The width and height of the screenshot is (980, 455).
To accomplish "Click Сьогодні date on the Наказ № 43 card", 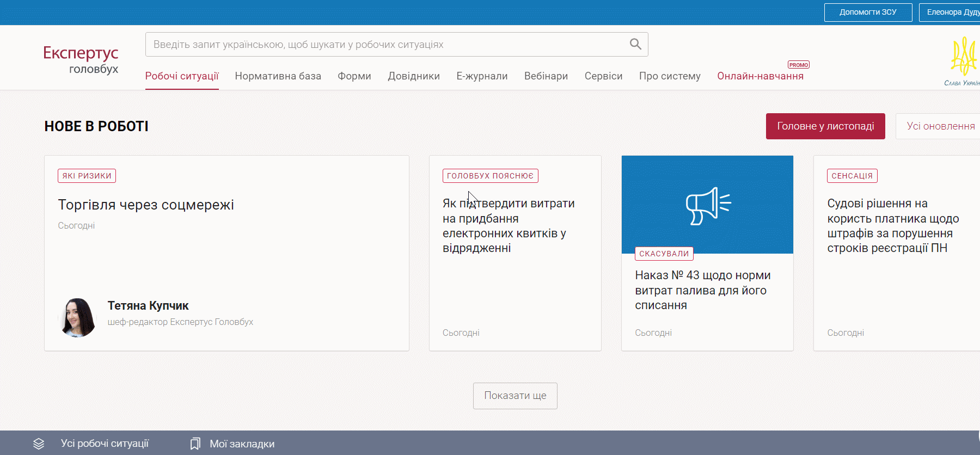I will (x=653, y=333).
